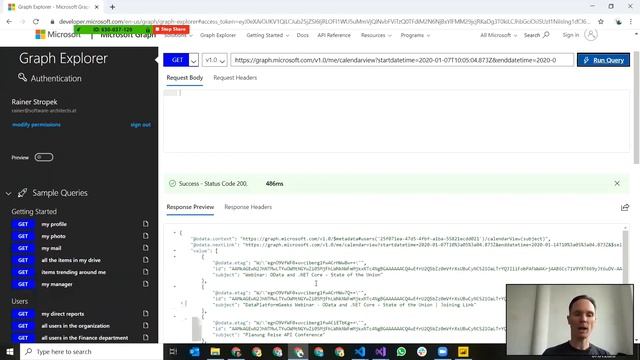Click document icon beside 'my photo'

click(x=146, y=236)
